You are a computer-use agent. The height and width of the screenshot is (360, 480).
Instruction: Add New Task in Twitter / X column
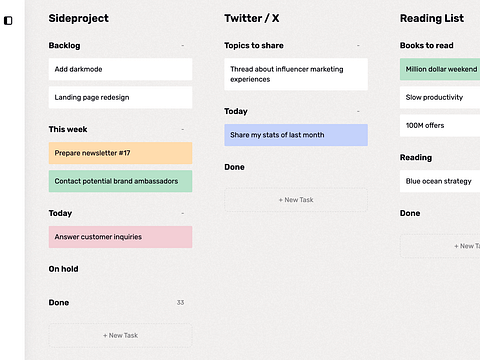pyautogui.click(x=296, y=200)
